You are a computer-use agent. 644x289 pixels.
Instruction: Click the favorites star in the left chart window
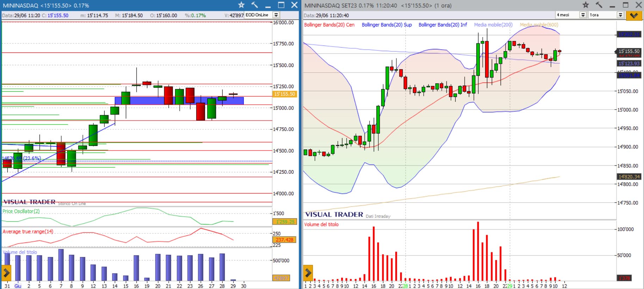(241, 5)
